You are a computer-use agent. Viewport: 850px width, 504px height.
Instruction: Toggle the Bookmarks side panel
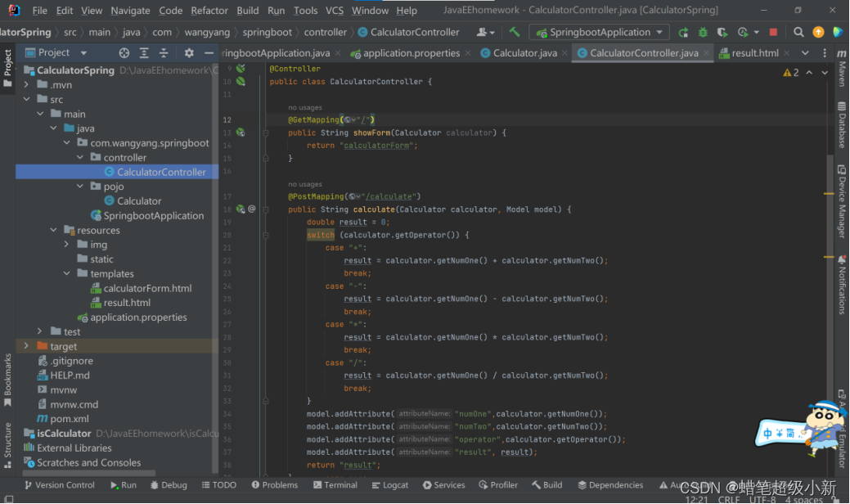(x=7, y=380)
